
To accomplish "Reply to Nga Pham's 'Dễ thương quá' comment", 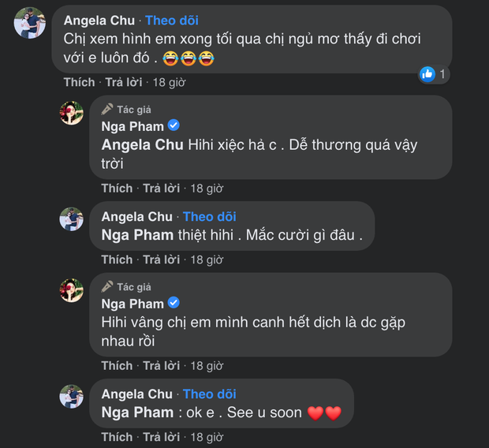I will [162, 189].
